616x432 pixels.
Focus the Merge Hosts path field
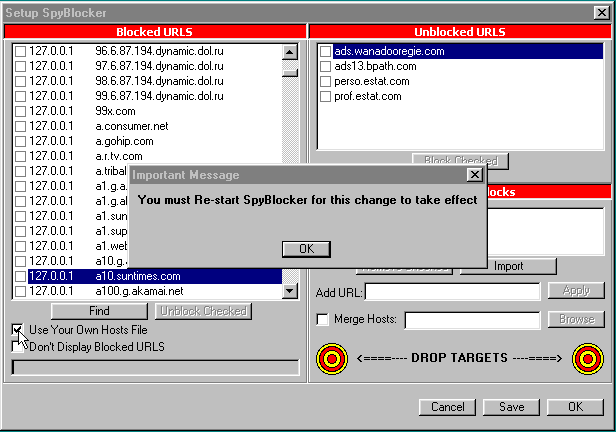[473, 320]
